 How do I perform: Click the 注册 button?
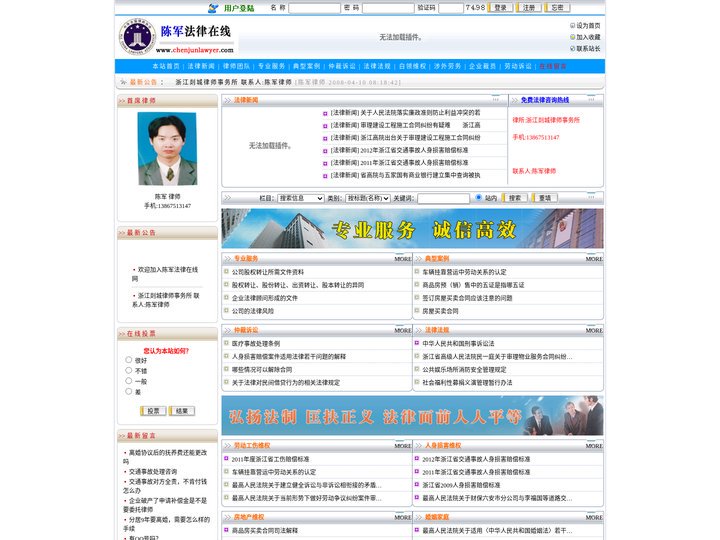coord(529,8)
